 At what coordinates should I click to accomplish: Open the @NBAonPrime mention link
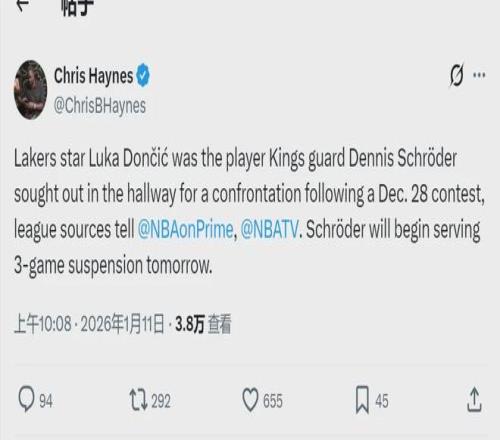(x=185, y=229)
